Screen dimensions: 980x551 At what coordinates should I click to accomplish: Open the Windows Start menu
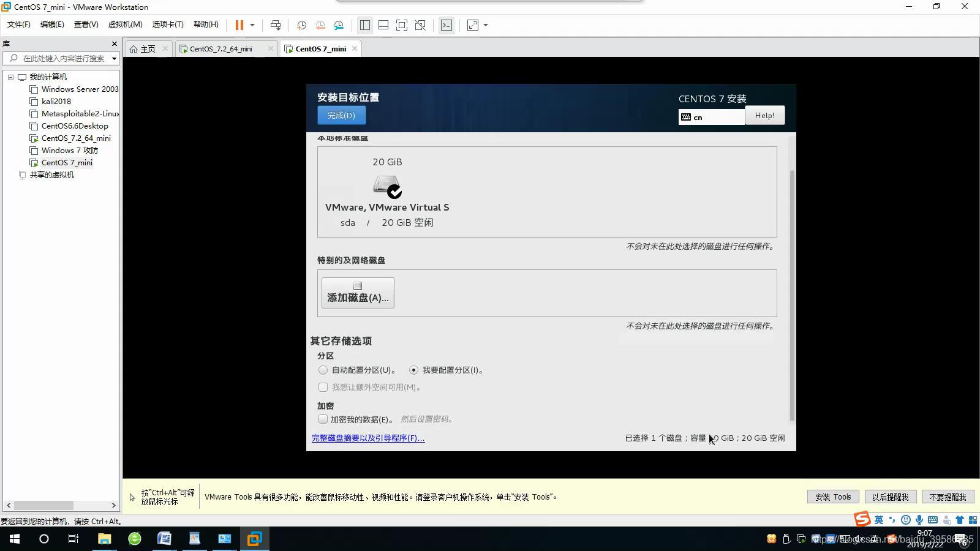pyautogui.click(x=15, y=539)
